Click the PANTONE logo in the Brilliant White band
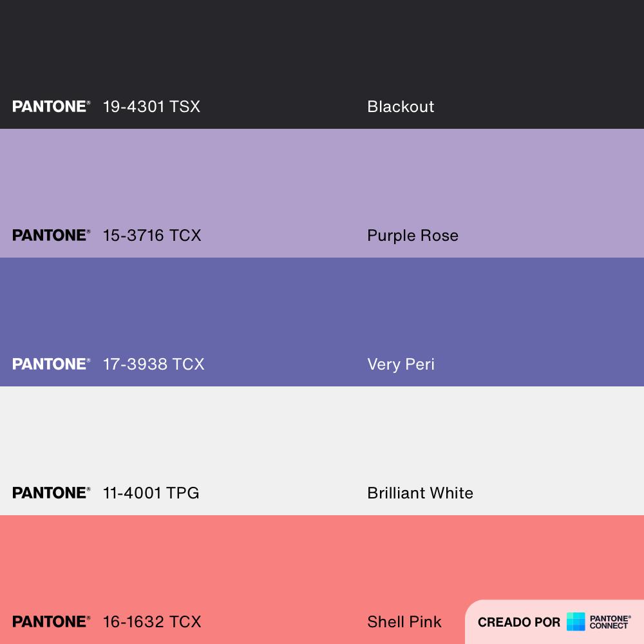644x644 pixels. (x=51, y=493)
